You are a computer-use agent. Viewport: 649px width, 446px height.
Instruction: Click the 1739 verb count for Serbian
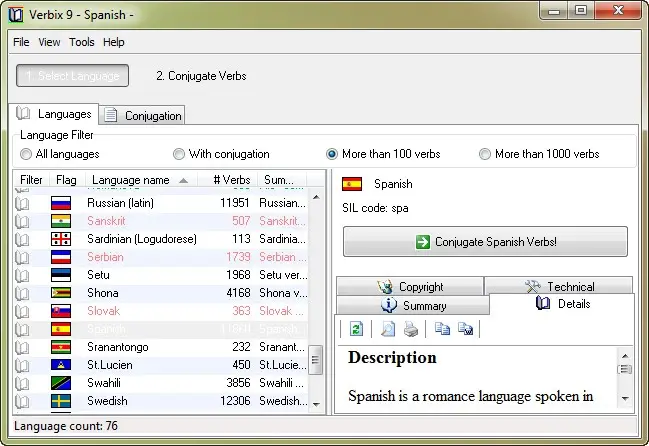(238, 257)
